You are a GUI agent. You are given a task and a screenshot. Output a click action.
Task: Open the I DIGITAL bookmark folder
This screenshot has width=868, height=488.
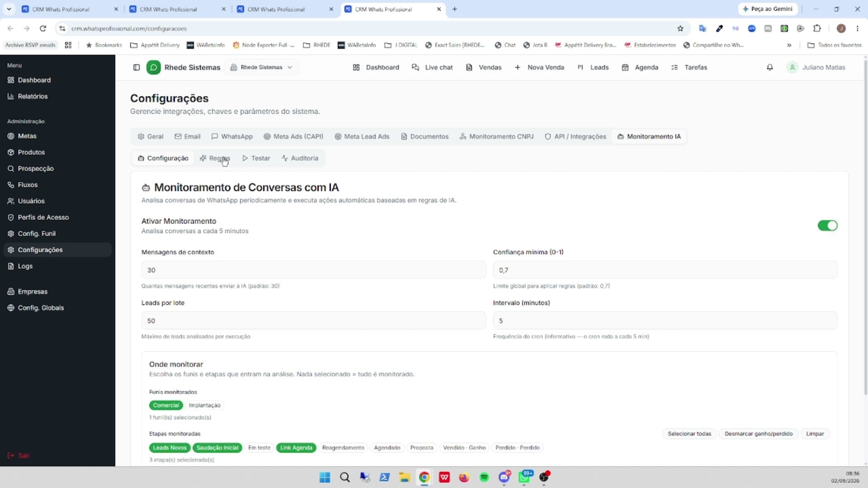pos(401,45)
